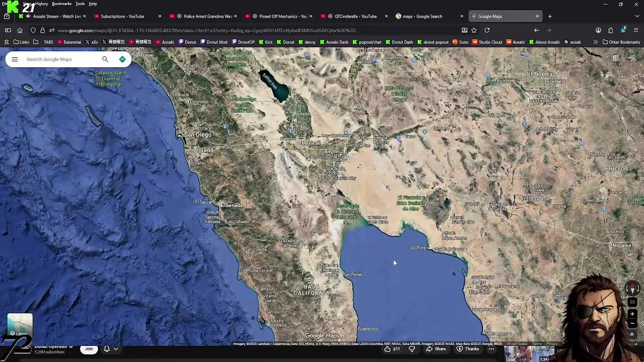View site security padlock info

[x=42, y=30]
